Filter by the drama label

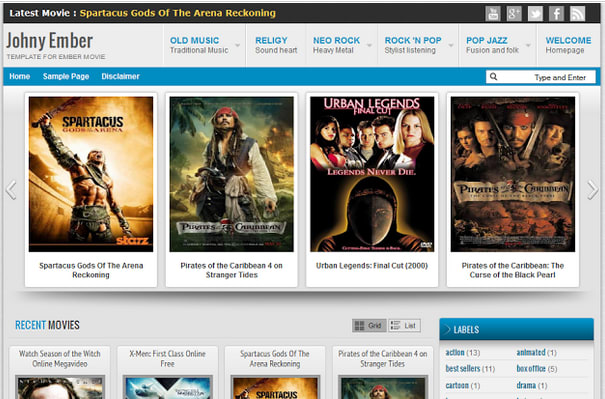526,385
